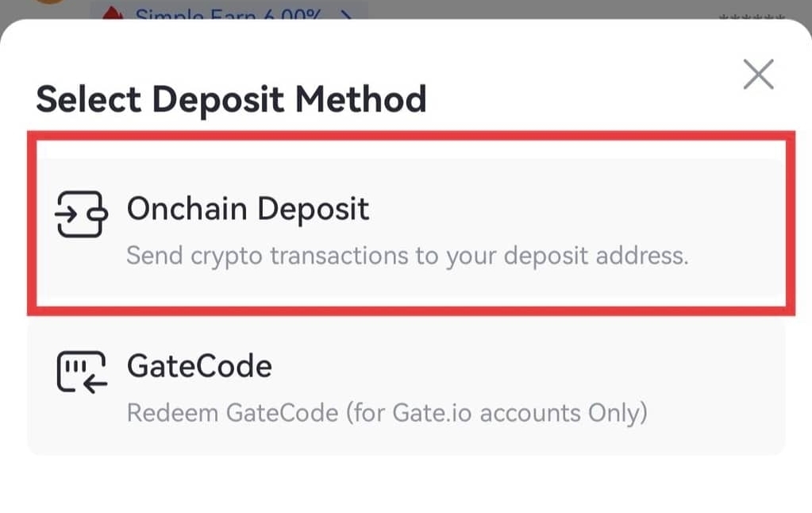Click the blank area below the GateCode option
Image resolution: width=812 pixels, height=513 pixels.
pos(406,484)
